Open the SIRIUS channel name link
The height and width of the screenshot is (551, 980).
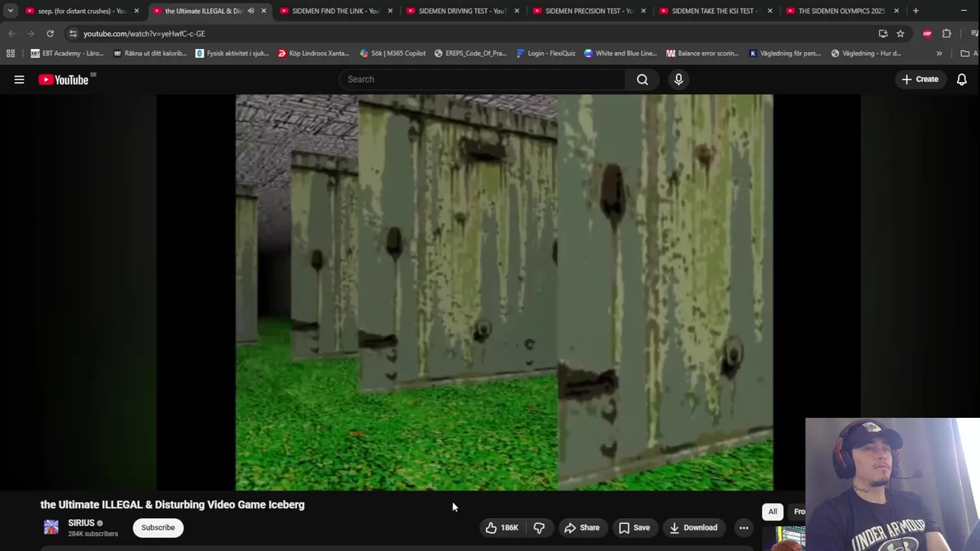point(81,523)
